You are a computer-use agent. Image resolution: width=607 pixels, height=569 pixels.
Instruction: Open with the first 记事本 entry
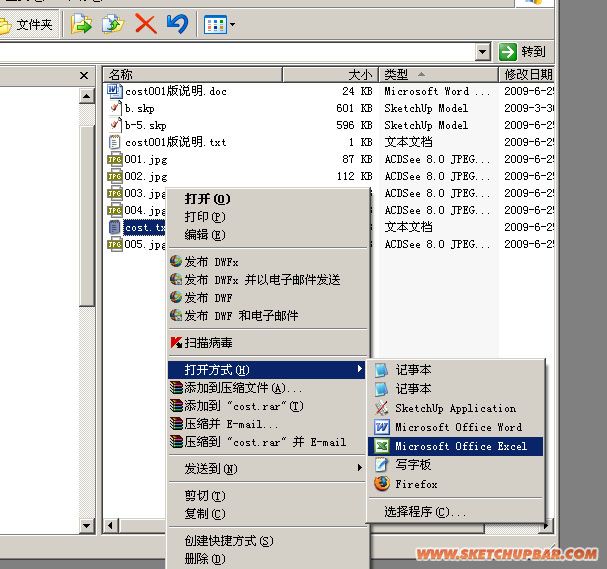[456, 370]
